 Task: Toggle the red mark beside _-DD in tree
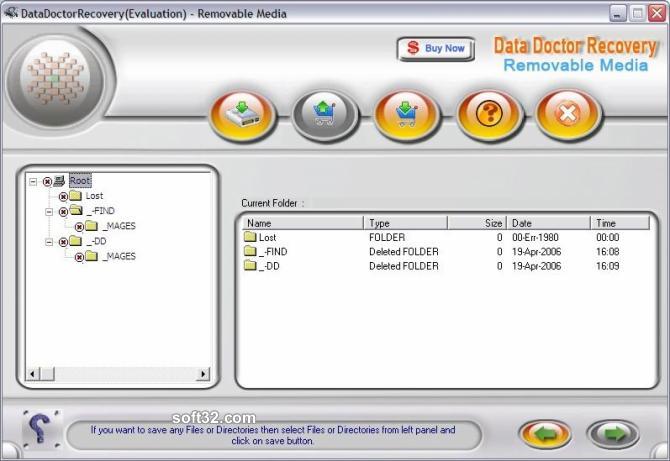pos(63,242)
